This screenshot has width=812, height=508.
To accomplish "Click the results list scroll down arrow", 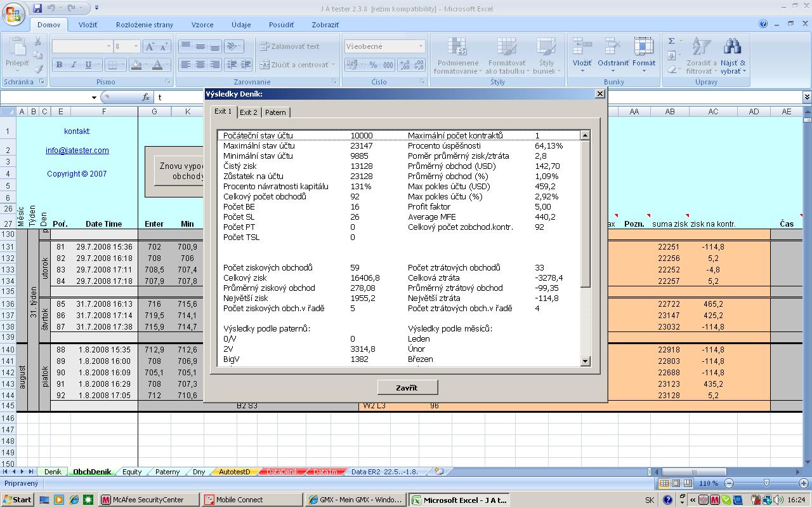I will [x=585, y=361].
